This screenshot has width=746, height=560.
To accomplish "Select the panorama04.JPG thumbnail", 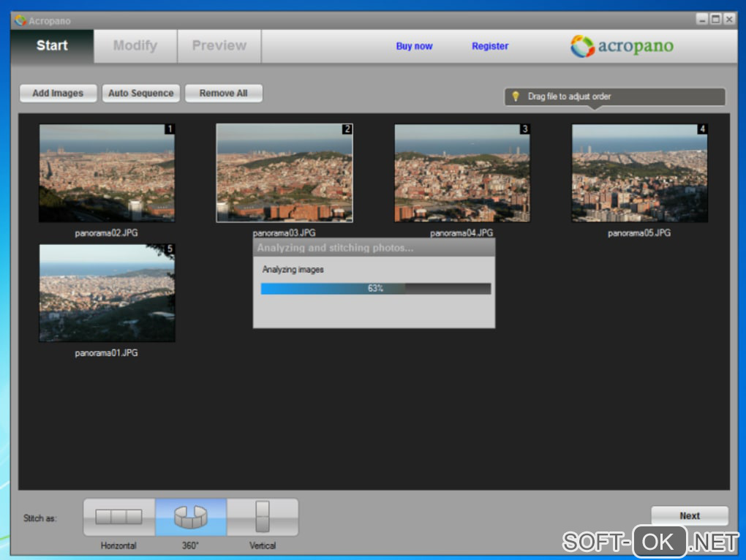I will (462, 173).
